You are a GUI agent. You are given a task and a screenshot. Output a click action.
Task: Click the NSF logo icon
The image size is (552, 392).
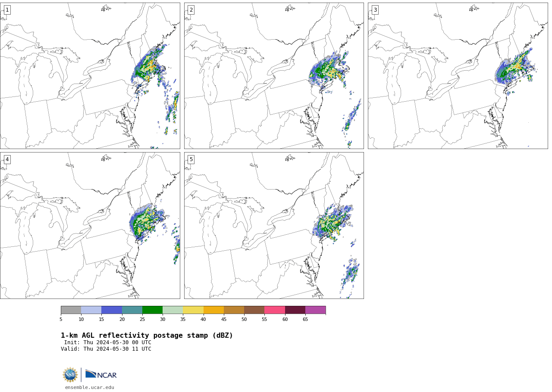point(70,375)
